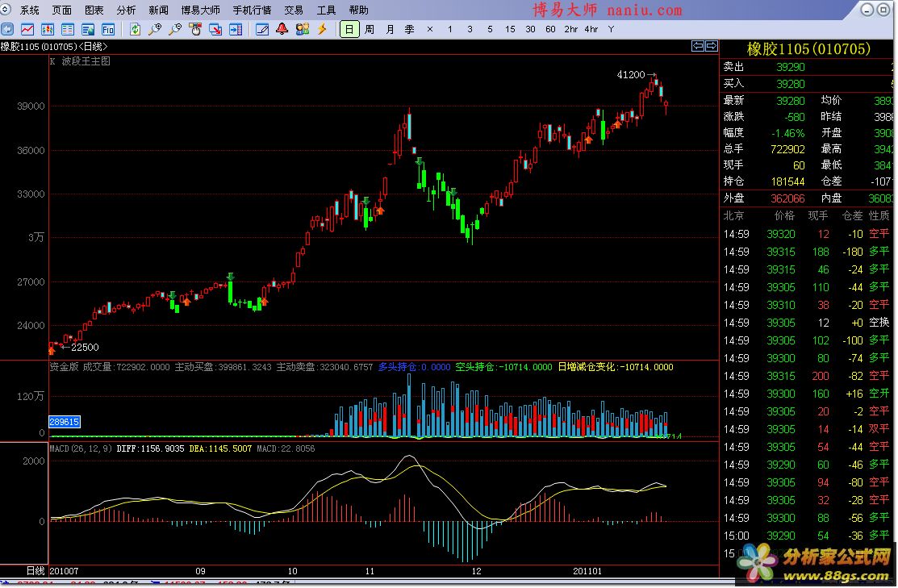Click the lightning bolt quick trade icon
Viewport: 898px width, 588px height.
click(322, 29)
